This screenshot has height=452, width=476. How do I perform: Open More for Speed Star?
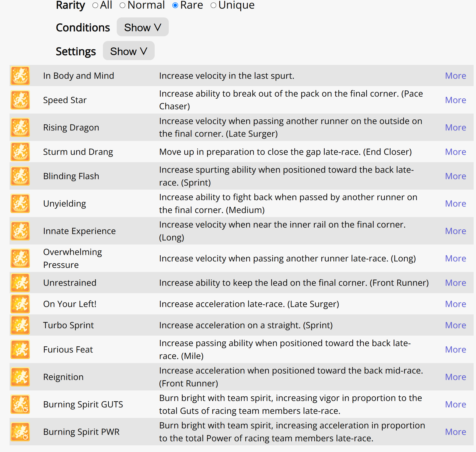[455, 100]
